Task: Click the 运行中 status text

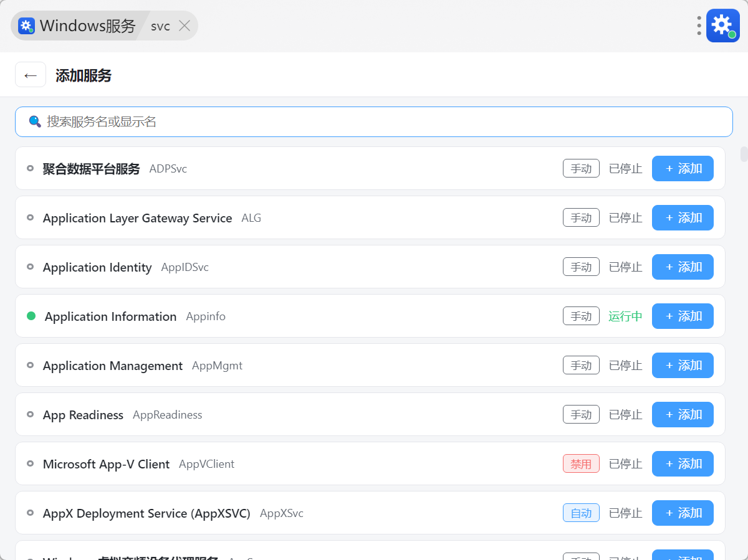Action: coord(625,316)
